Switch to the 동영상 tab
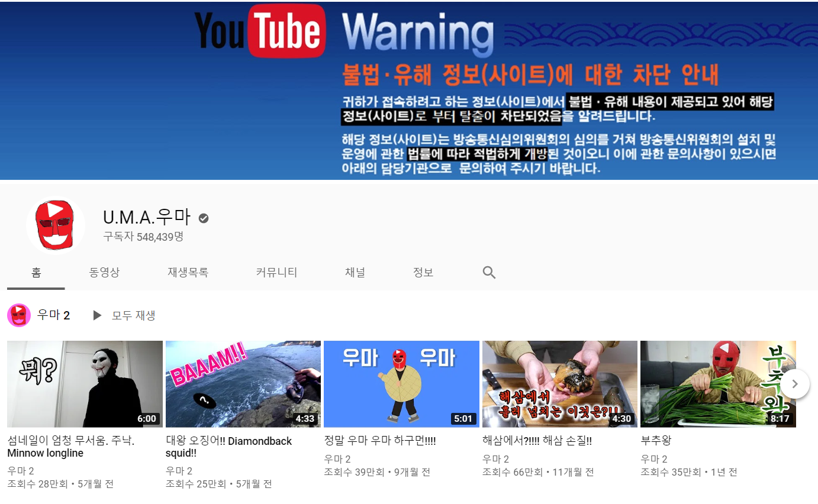 (x=104, y=272)
